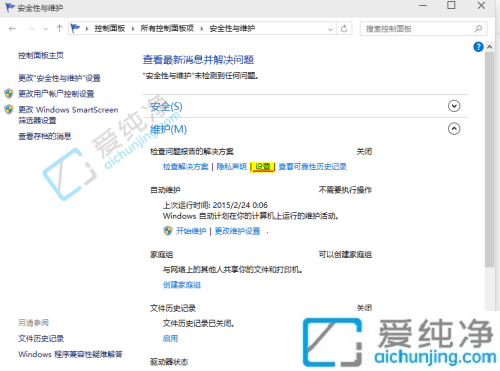Open Windows 程序兼容性疑难解答 link
Screen dimensions: 500x371
[x=70, y=354]
